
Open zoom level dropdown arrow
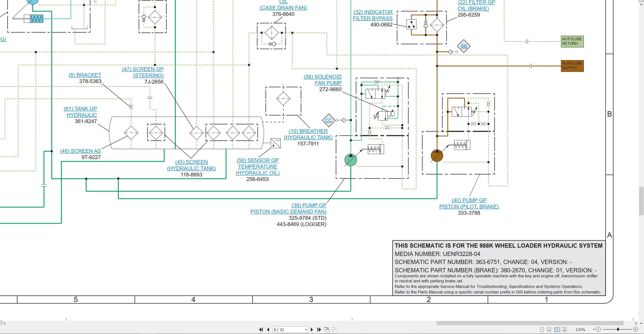pos(594,329)
